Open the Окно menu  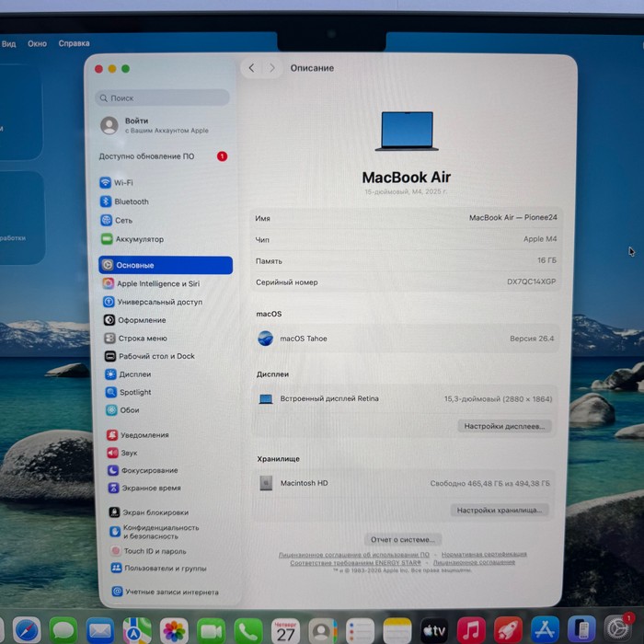(37, 43)
